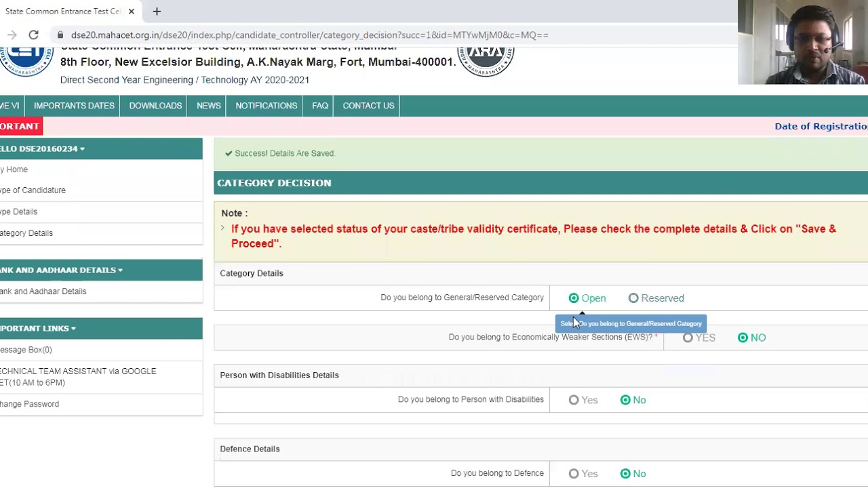Click the Person with Disabilities Details label

279,375
